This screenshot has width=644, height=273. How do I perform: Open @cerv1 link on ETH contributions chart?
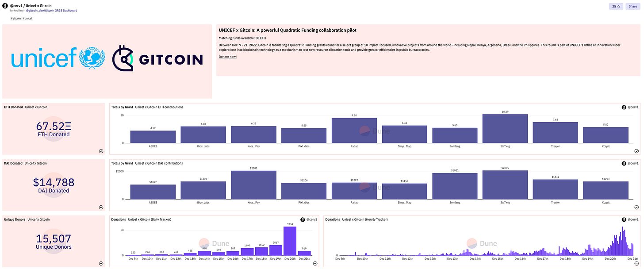pos(633,107)
